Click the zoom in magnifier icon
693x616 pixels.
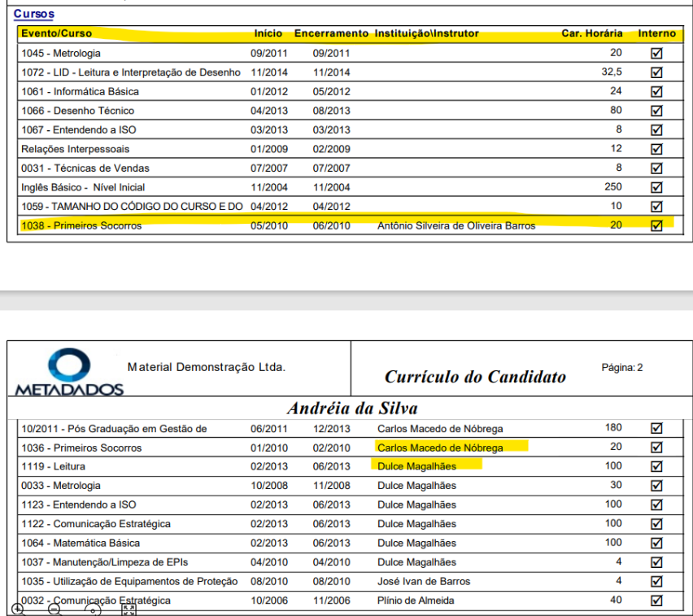pos(17,608)
